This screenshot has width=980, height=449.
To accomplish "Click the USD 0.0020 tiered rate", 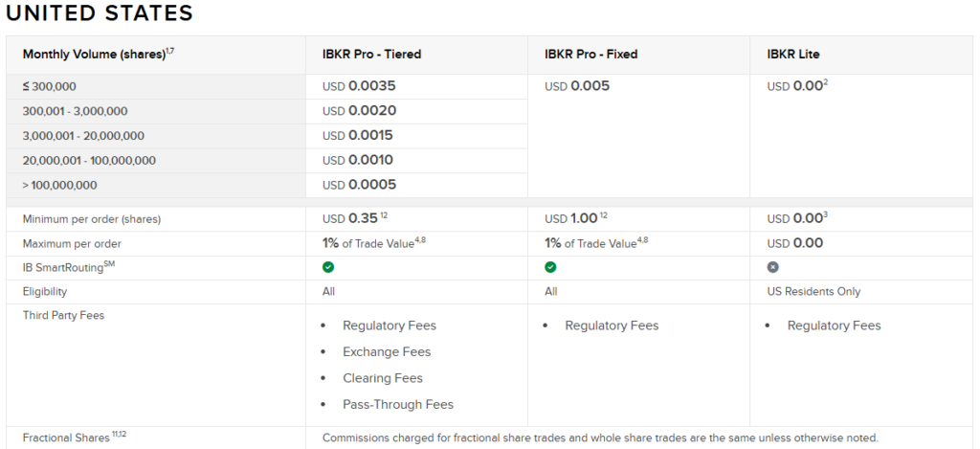I will 360,111.
